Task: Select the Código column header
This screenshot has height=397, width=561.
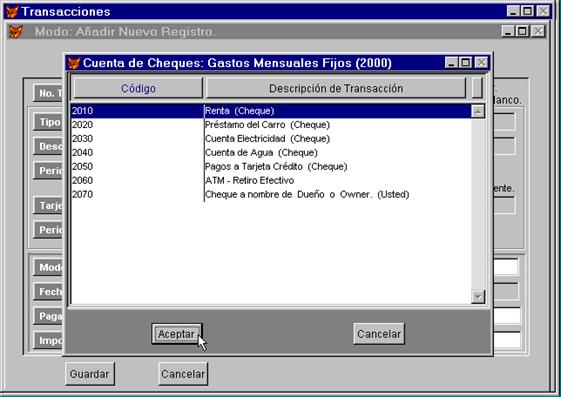Action: [138, 88]
